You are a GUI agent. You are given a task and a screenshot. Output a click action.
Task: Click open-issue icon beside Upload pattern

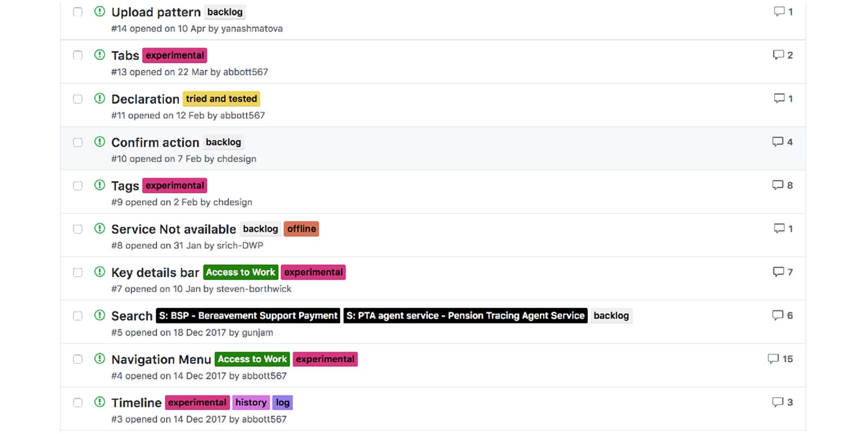[99, 11]
